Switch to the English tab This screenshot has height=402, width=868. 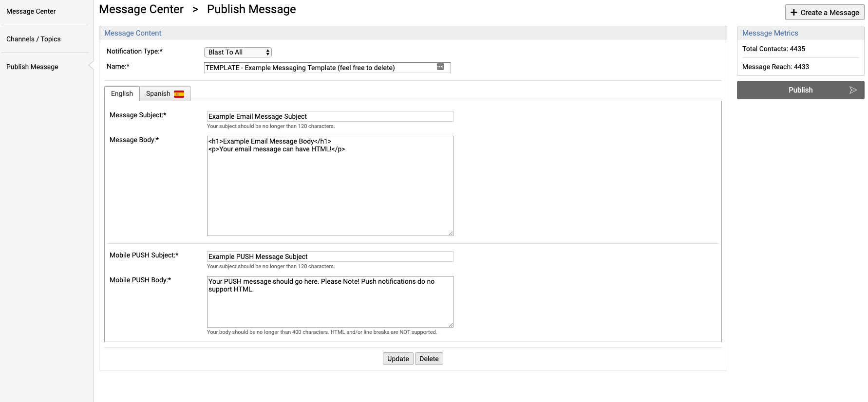coord(122,93)
